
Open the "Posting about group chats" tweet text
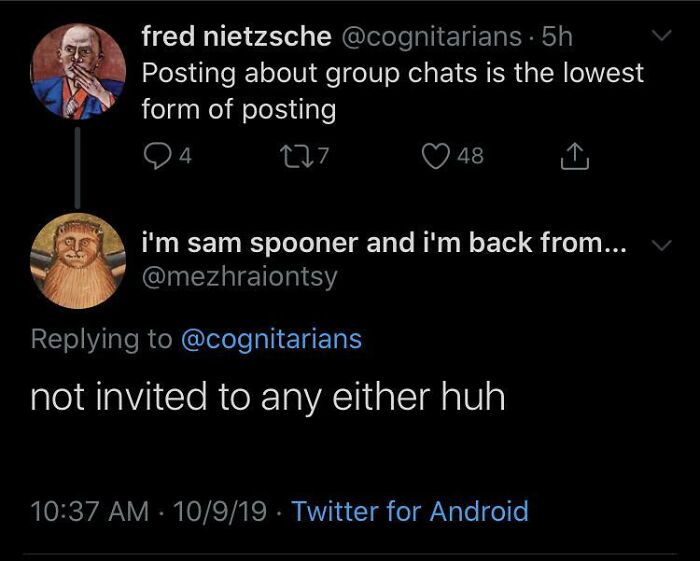point(392,90)
